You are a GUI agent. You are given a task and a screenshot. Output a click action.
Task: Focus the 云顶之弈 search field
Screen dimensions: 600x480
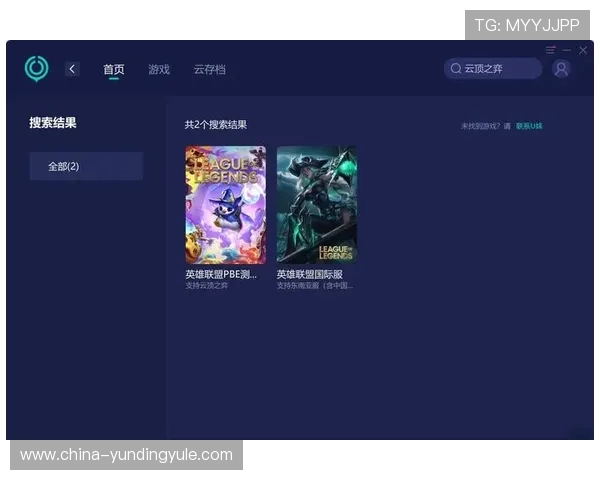point(493,69)
